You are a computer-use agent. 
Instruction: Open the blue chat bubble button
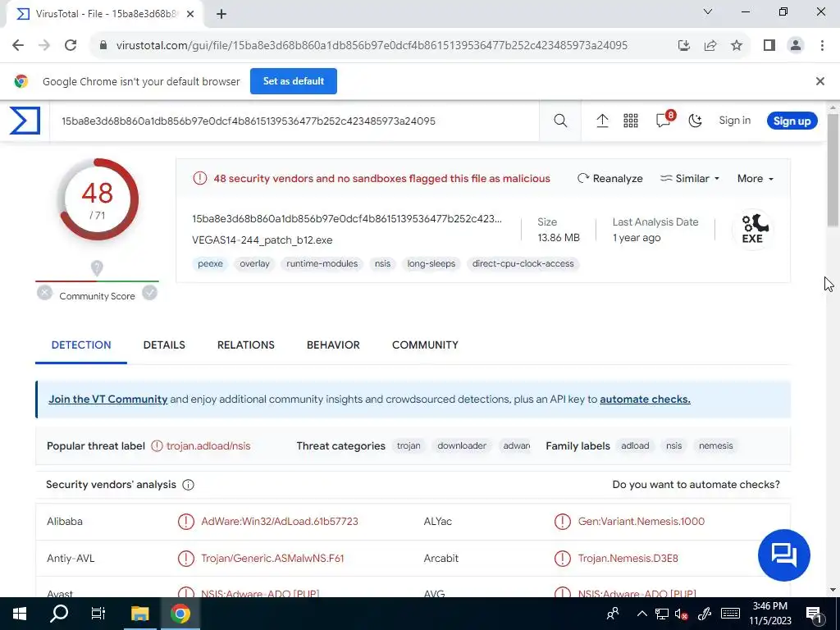pos(783,555)
